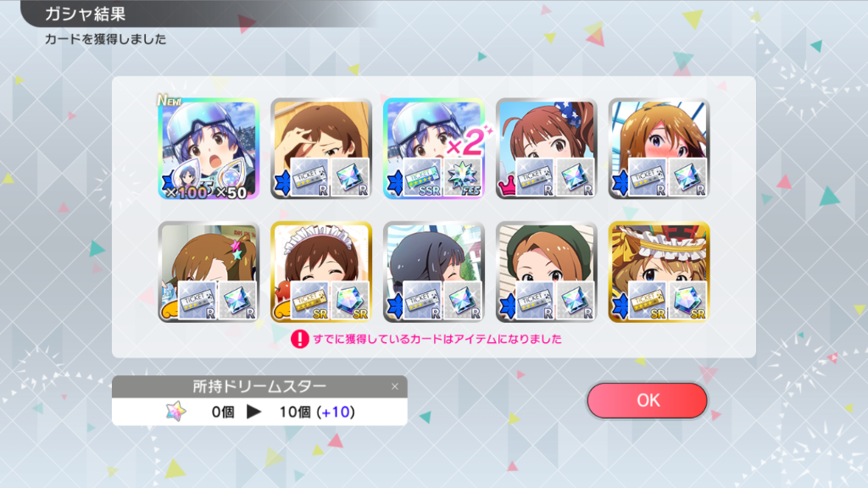Tap the SSR ticket icon on duplicate card

tap(422, 177)
